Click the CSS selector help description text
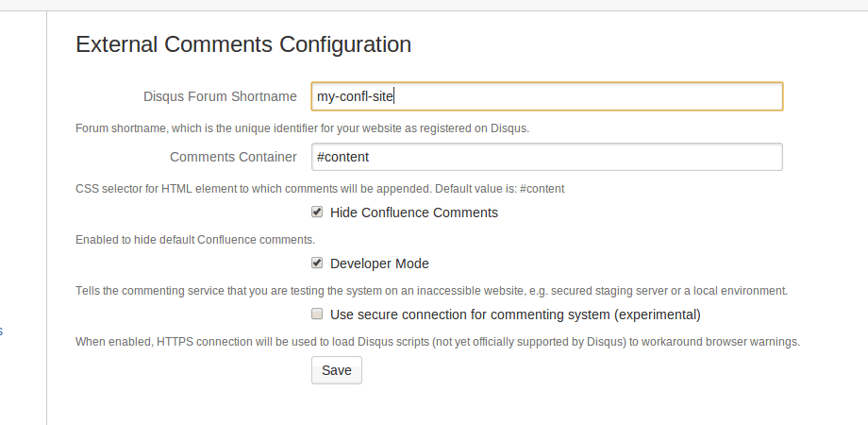The height and width of the screenshot is (425, 868). click(x=320, y=189)
